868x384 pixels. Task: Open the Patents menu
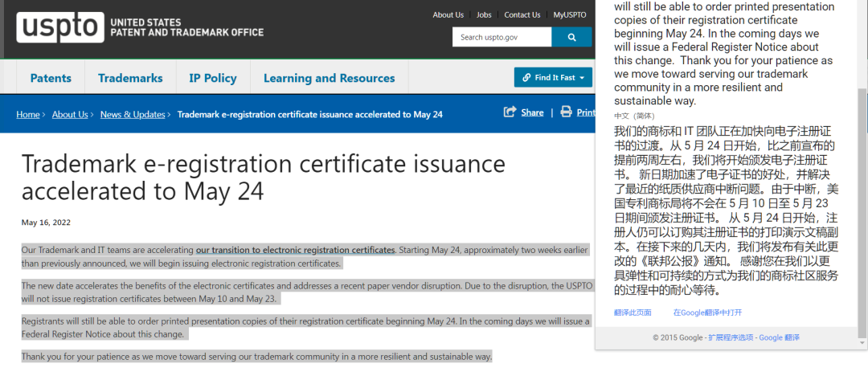click(51, 78)
